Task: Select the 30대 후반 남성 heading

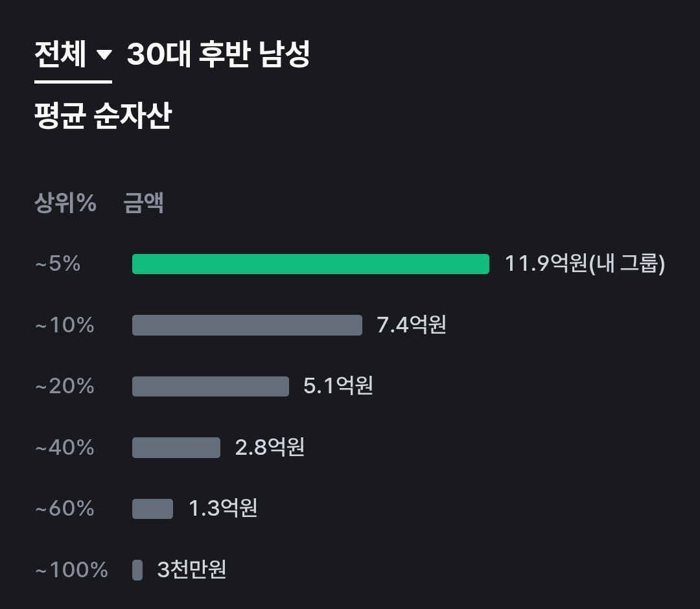Action: (218, 55)
